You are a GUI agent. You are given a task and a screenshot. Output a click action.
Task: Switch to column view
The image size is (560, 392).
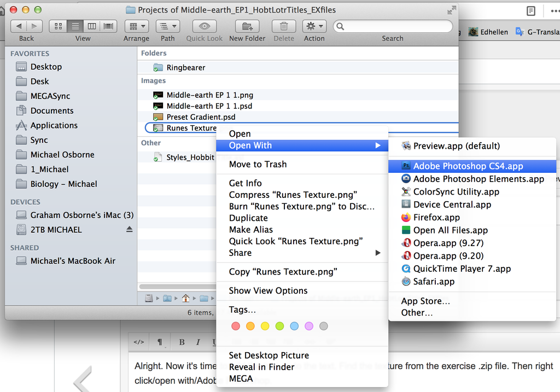(x=92, y=26)
